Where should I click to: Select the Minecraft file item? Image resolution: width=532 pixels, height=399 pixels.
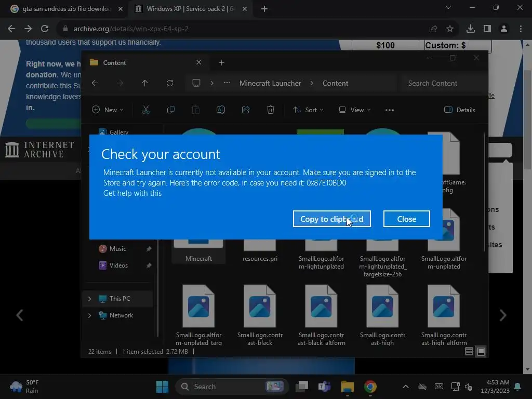(x=198, y=251)
